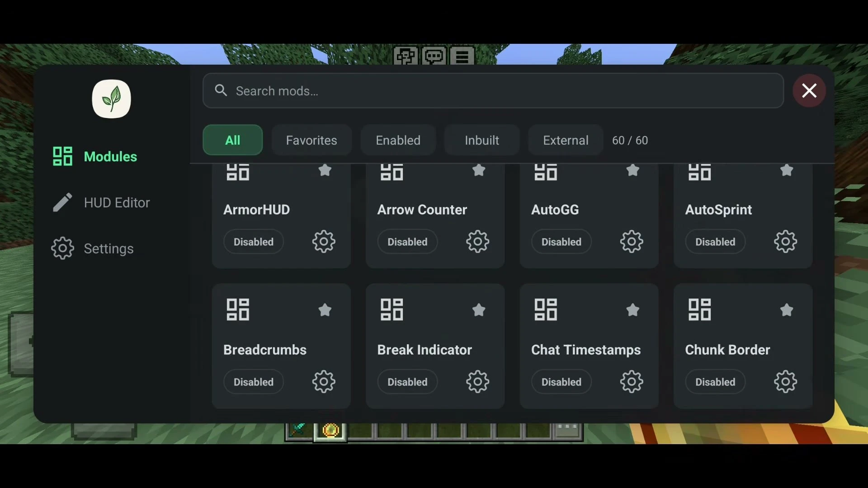This screenshot has width=868, height=488.
Task: Select the All filter tab
Action: tap(233, 140)
